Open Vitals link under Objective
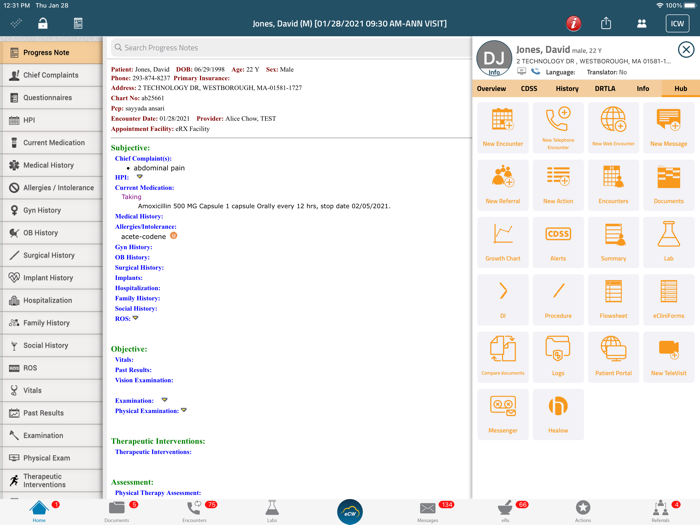The height and width of the screenshot is (525, 700). pyautogui.click(x=124, y=359)
